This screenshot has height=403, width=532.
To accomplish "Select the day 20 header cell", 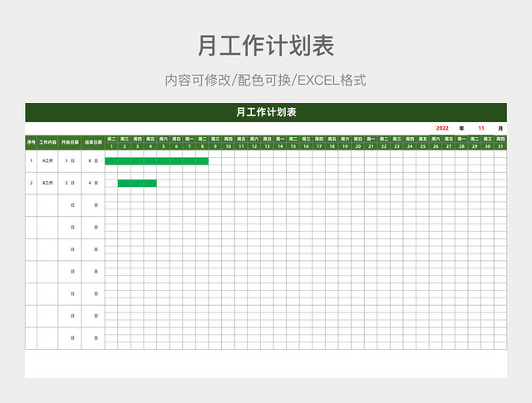I will click(358, 146).
